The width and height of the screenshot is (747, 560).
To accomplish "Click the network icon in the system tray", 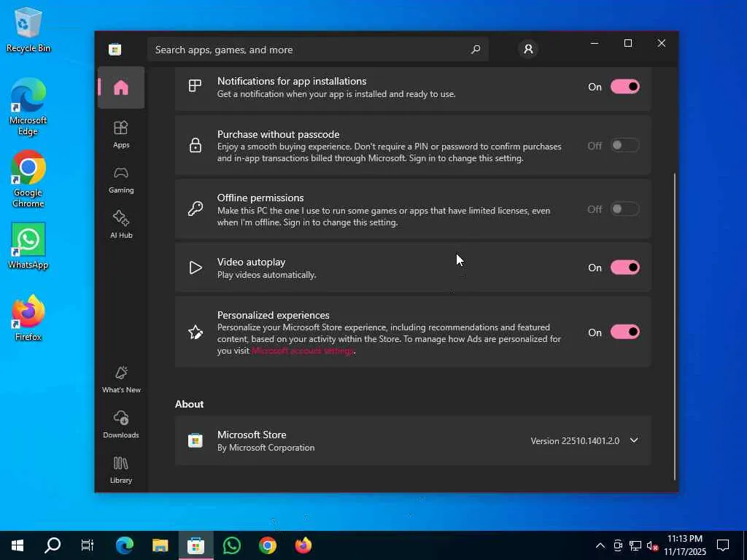I will (x=635, y=545).
